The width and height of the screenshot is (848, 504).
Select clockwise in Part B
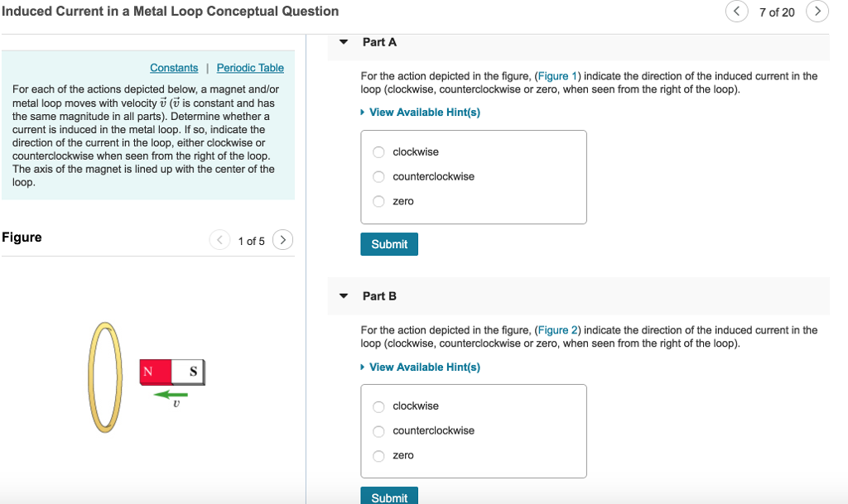click(x=378, y=406)
